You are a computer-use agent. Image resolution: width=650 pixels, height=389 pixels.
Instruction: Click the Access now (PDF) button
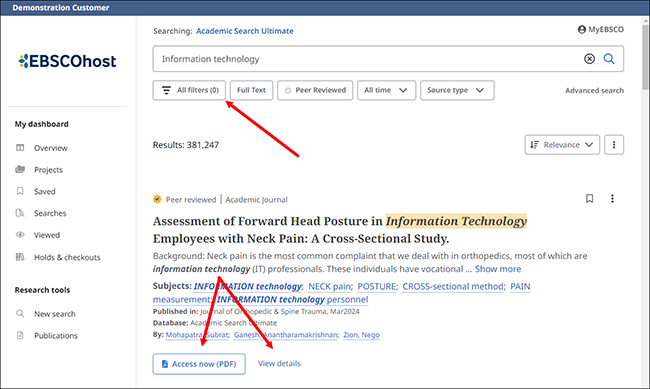[x=199, y=364]
